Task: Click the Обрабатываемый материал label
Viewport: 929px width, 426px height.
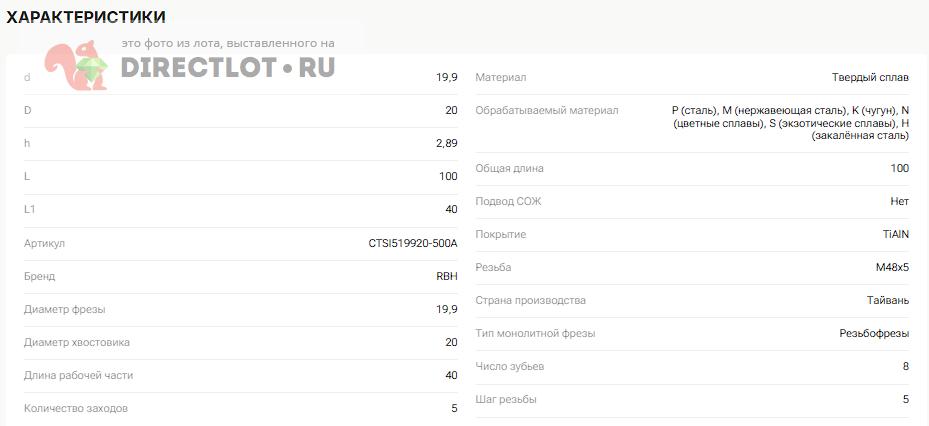Action: point(546,110)
